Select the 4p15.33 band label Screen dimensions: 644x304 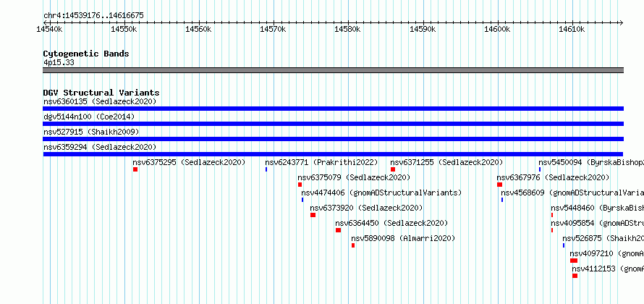point(59,63)
